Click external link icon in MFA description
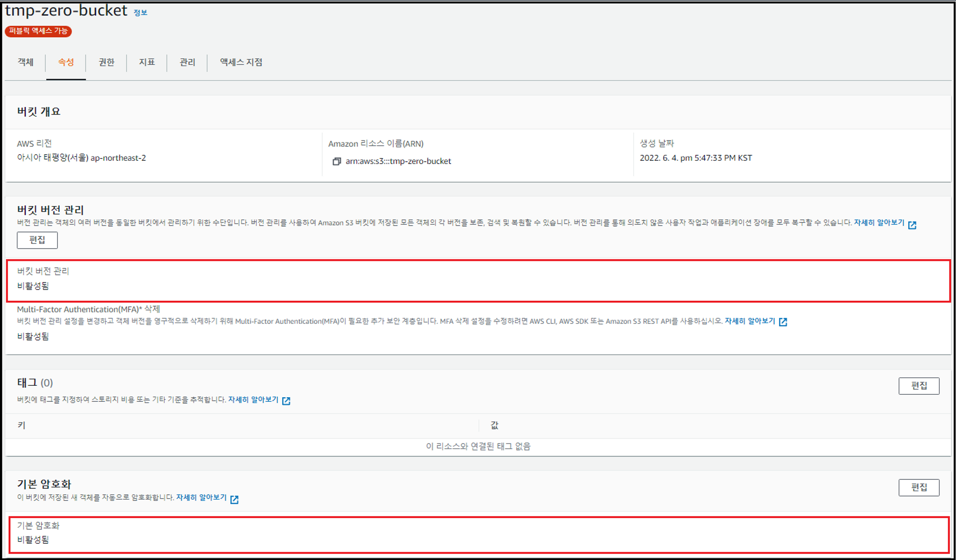Image resolution: width=956 pixels, height=560 pixels. pyautogui.click(x=783, y=322)
